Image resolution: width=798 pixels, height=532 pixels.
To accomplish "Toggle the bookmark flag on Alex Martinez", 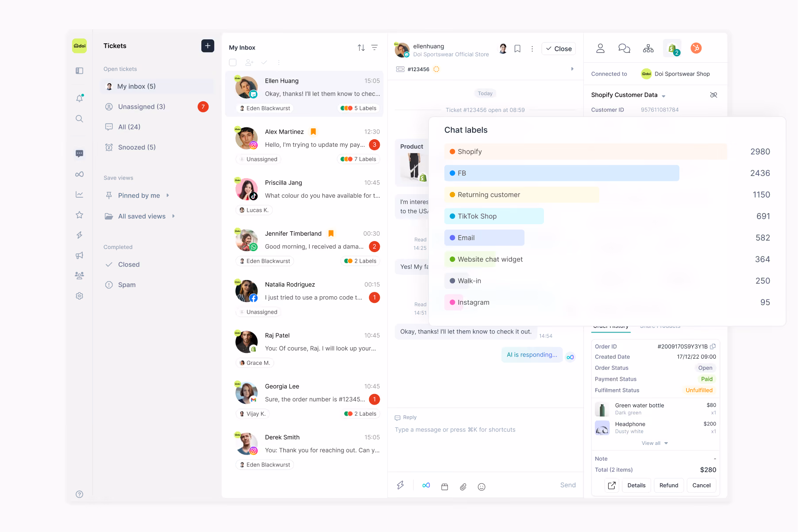I will pos(313,131).
